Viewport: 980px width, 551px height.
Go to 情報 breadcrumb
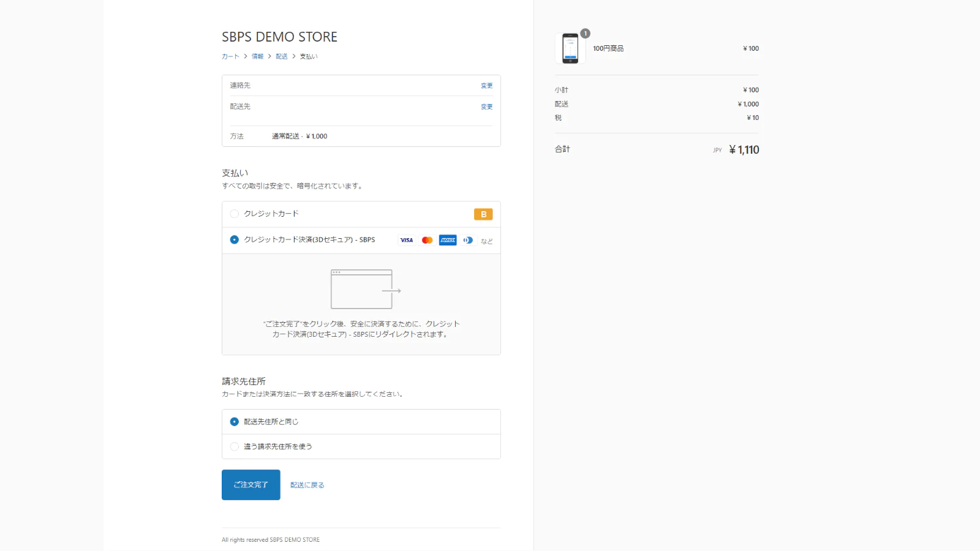coord(257,56)
